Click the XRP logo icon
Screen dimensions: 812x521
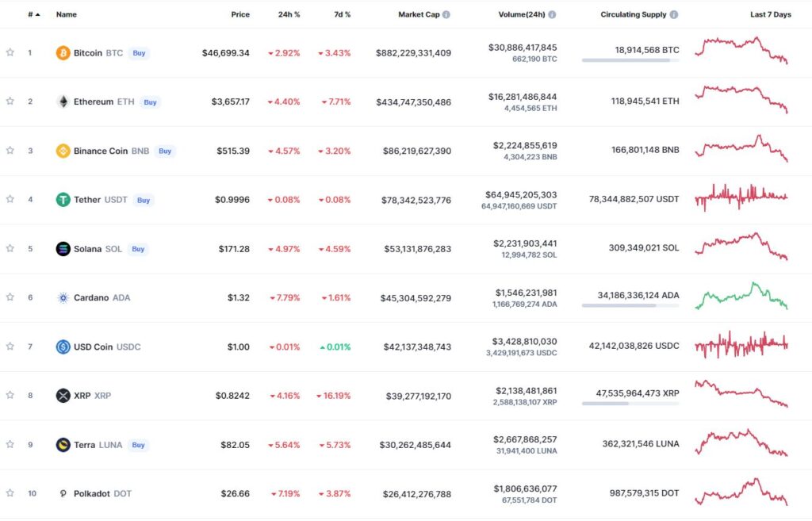pyautogui.click(x=63, y=396)
